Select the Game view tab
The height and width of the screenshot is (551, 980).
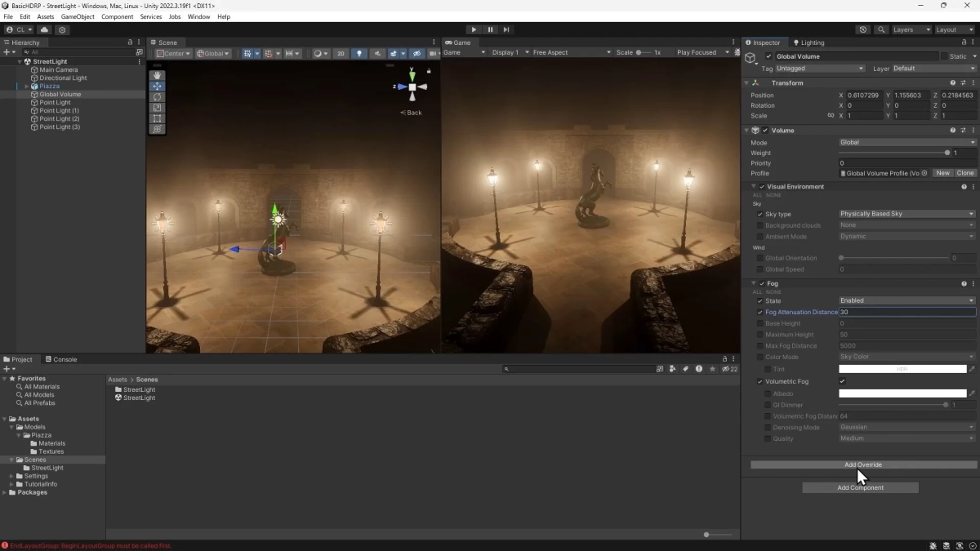tap(458, 42)
